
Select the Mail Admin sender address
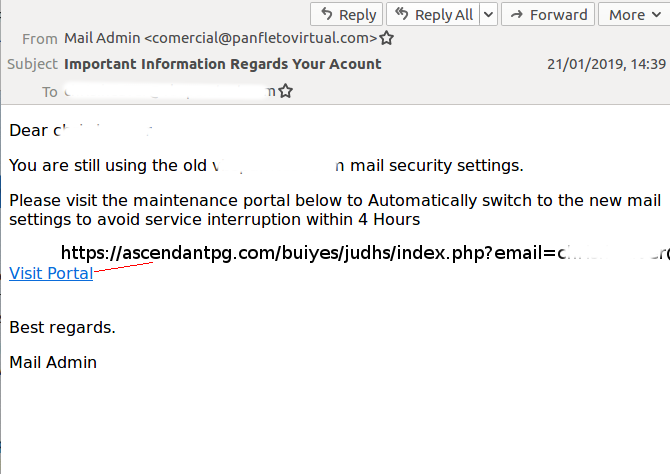coord(220,38)
